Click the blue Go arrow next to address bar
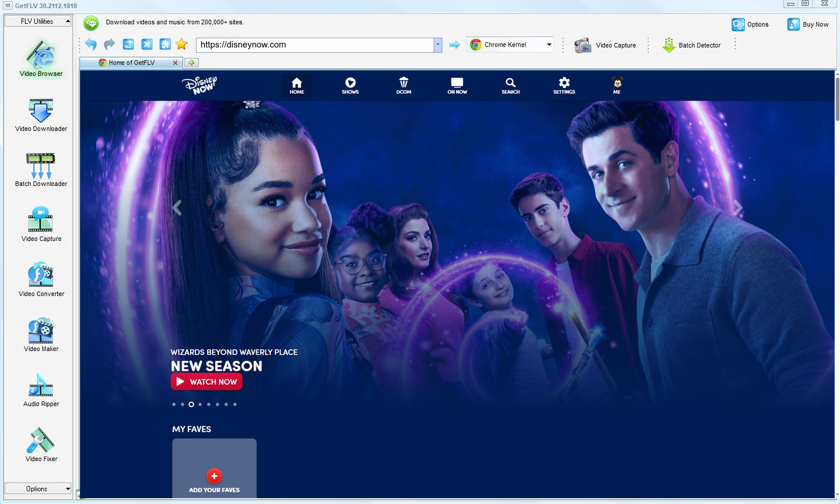The height and width of the screenshot is (504, 840). [x=454, y=45]
